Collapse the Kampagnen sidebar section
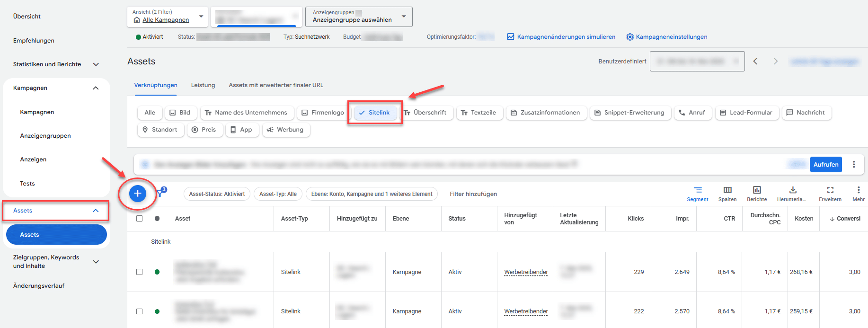The image size is (868, 328). 96,88
